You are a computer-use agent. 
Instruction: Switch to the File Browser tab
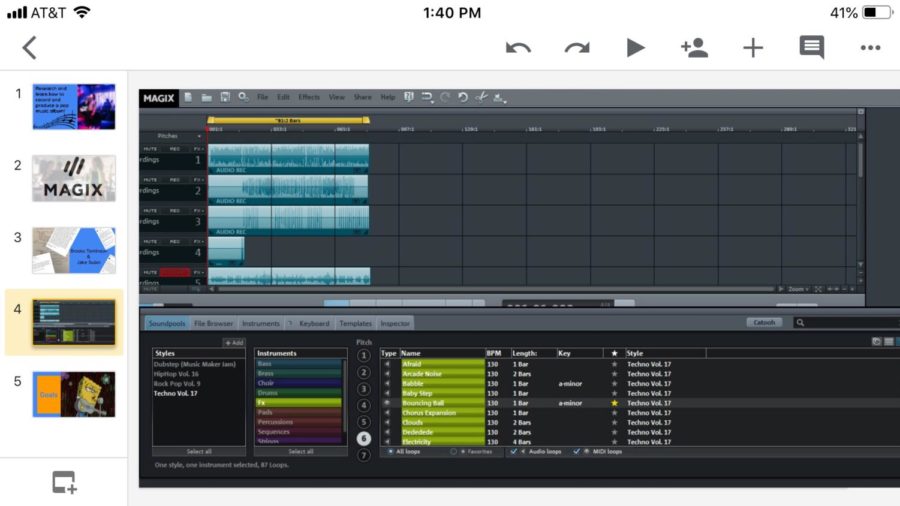214,324
